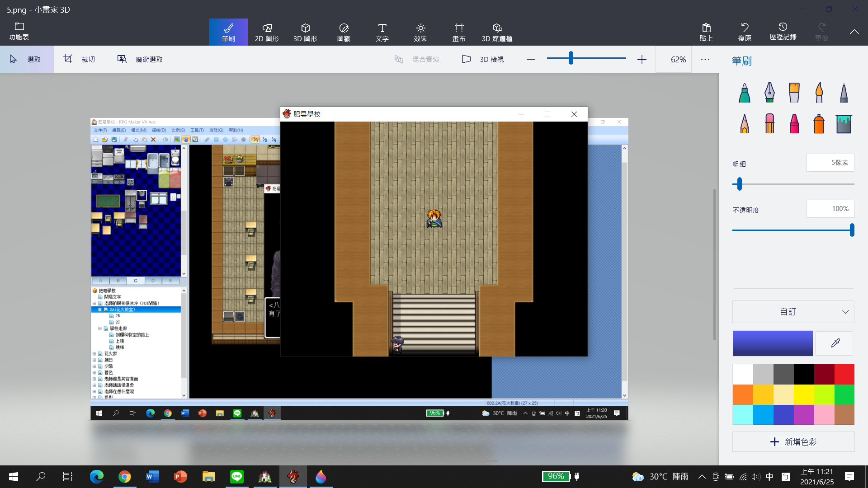Select the Oil brush tool
The height and width of the screenshot is (488, 868).
(x=794, y=93)
